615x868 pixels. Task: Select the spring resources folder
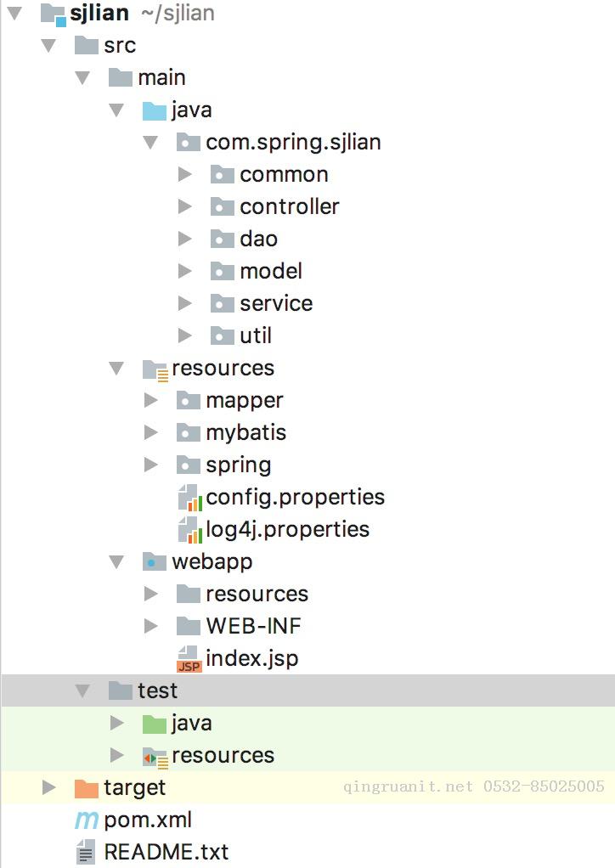(238, 465)
